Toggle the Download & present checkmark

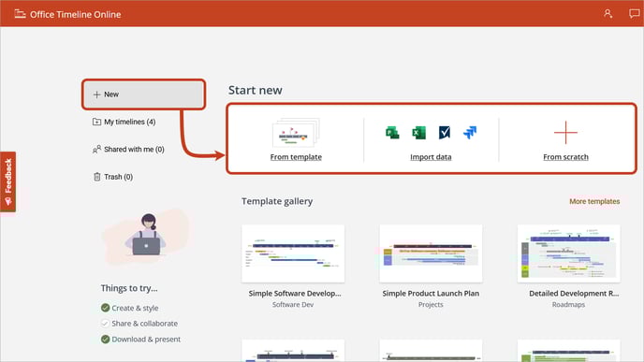(x=105, y=339)
